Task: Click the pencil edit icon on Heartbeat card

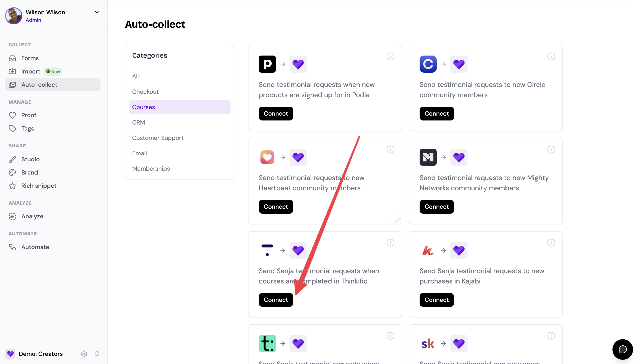Action: [x=398, y=220]
